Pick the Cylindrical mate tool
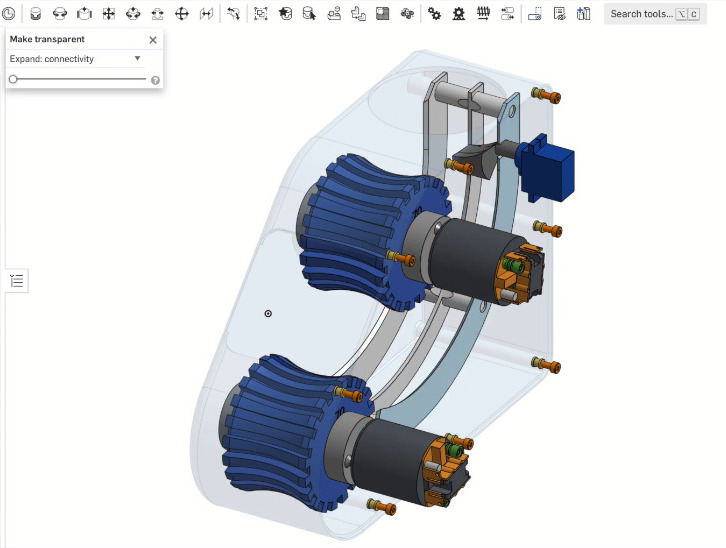This screenshot has width=726, height=548. point(133,14)
